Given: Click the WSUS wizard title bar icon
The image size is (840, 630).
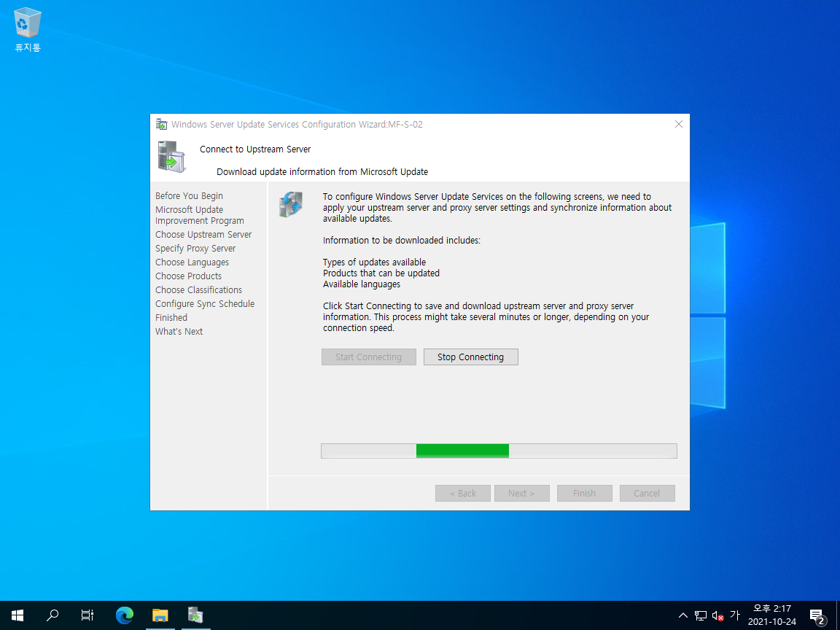Looking at the screenshot, I should (x=161, y=124).
